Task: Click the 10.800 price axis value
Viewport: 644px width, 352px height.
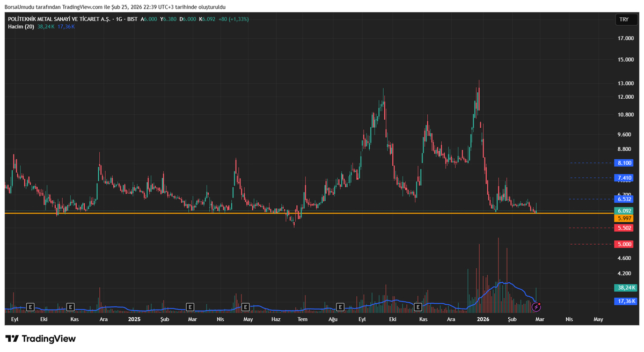Action: (625, 115)
